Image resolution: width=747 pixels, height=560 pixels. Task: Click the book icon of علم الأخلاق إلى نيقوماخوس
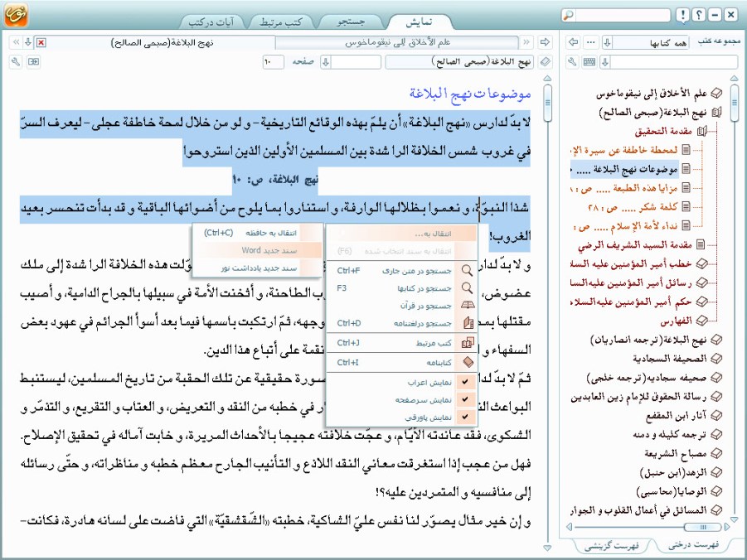coord(716,94)
